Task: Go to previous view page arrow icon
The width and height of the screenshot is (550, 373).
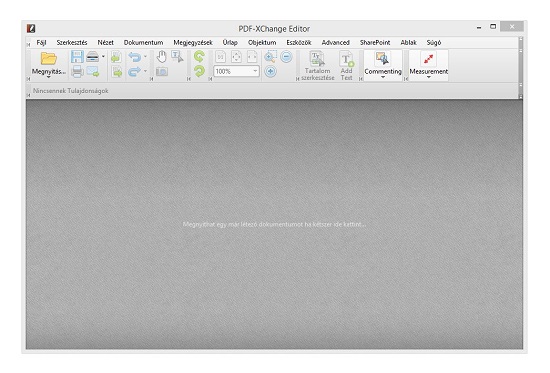Action: [116, 56]
